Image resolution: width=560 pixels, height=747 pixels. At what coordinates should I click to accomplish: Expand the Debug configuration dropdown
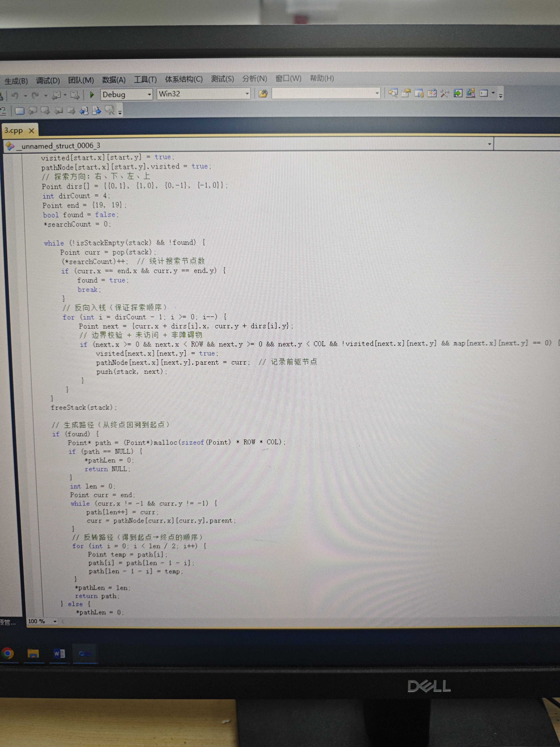click(149, 94)
